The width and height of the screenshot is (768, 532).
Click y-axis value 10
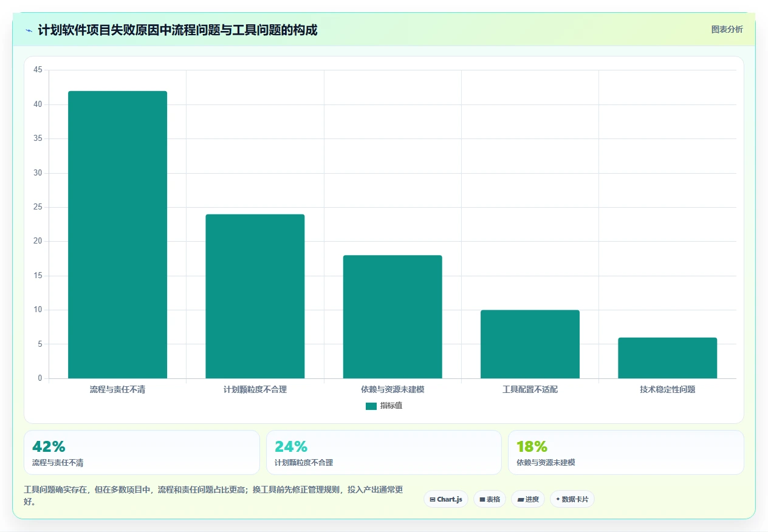(38, 310)
